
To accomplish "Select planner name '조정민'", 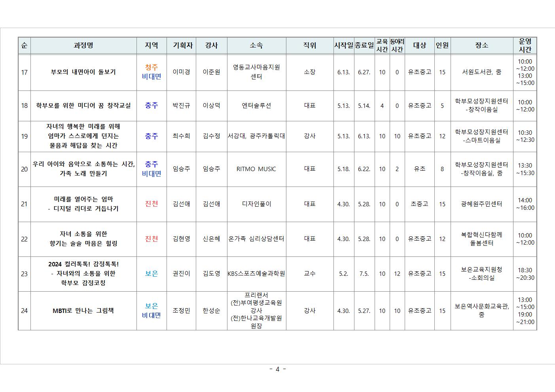I will coord(182,311).
